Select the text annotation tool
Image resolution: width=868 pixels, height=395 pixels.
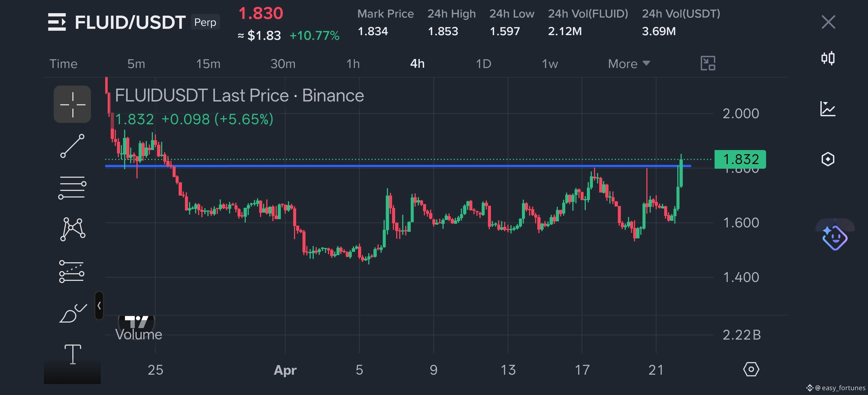(x=73, y=354)
